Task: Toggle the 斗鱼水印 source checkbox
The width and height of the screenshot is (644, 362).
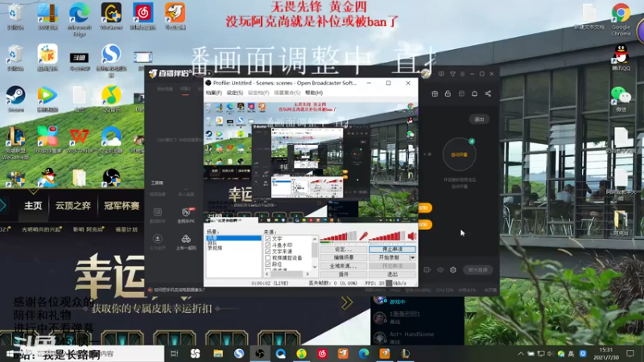Action: click(268, 245)
